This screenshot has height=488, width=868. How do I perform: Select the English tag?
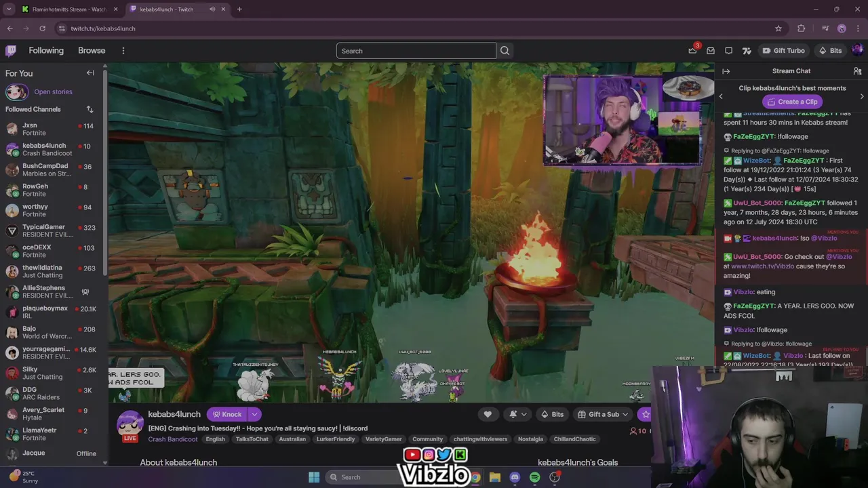(x=215, y=439)
